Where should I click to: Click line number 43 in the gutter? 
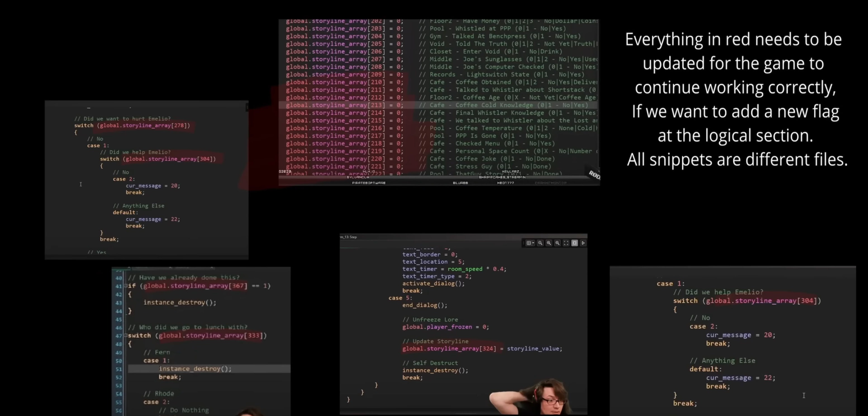coord(119,302)
